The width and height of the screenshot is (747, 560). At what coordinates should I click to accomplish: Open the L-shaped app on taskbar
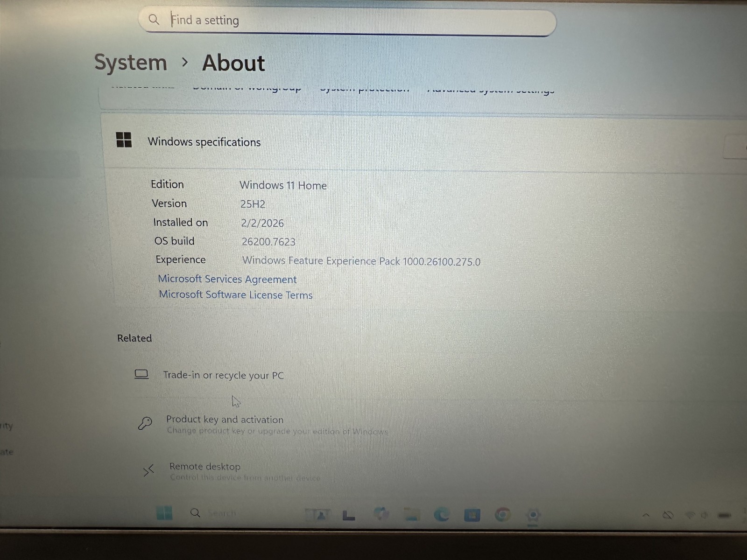click(x=349, y=515)
